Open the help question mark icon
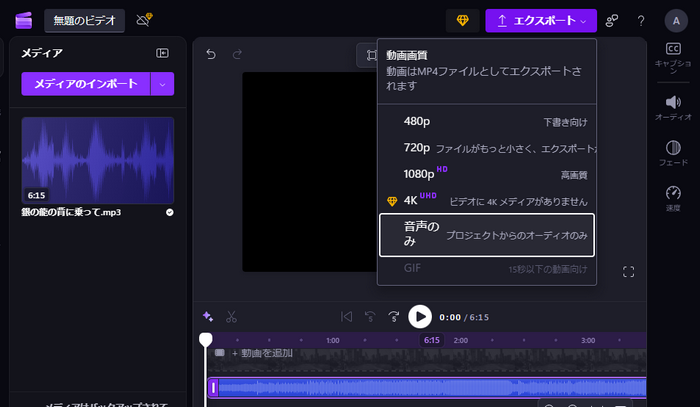Viewport: 700px width, 407px height. 641,21
